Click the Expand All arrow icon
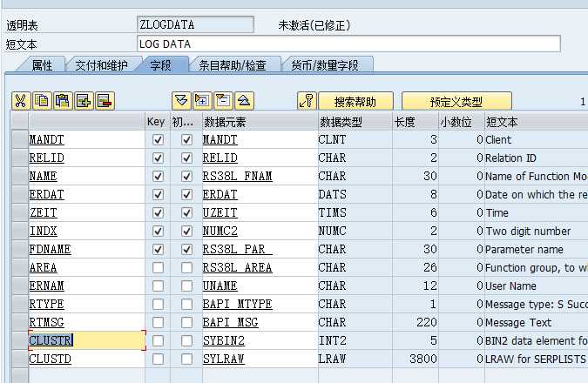 pyautogui.click(x=181, y=101)
